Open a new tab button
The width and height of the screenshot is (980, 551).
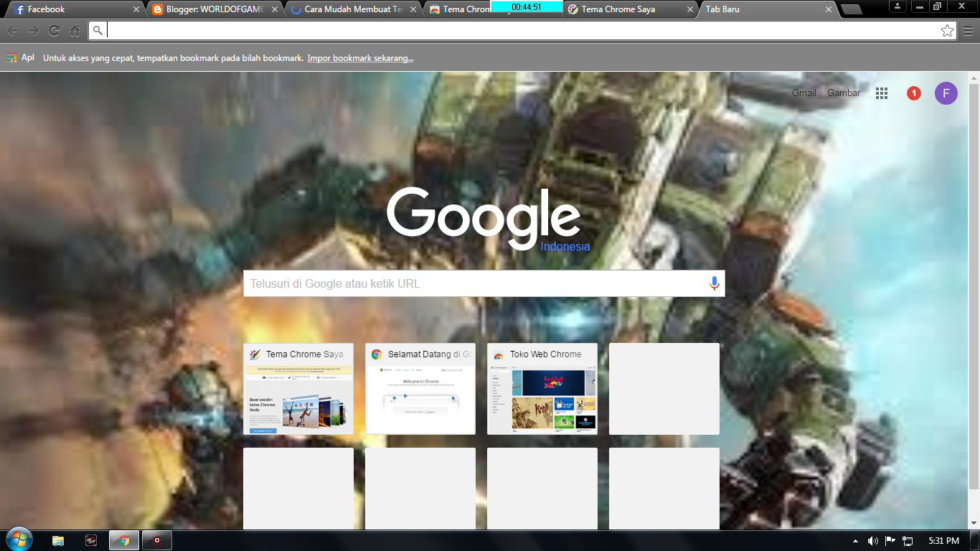tap(851, 9)
